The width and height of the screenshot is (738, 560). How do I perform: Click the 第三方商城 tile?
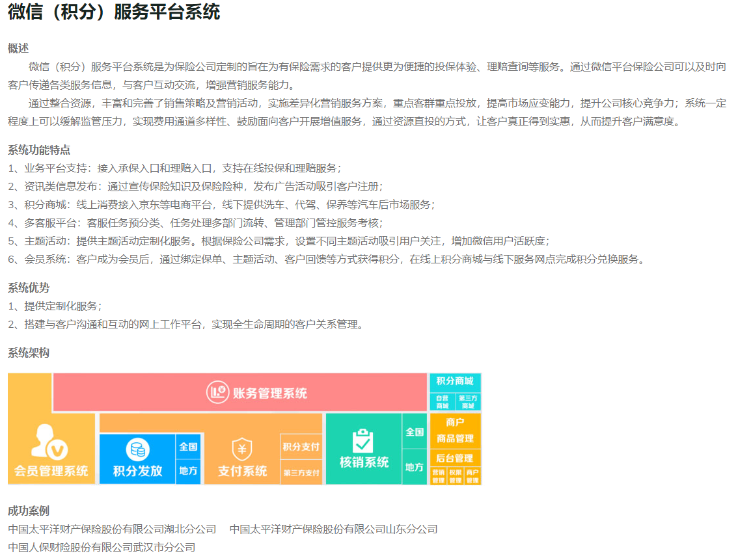click(x=468, y=402)
